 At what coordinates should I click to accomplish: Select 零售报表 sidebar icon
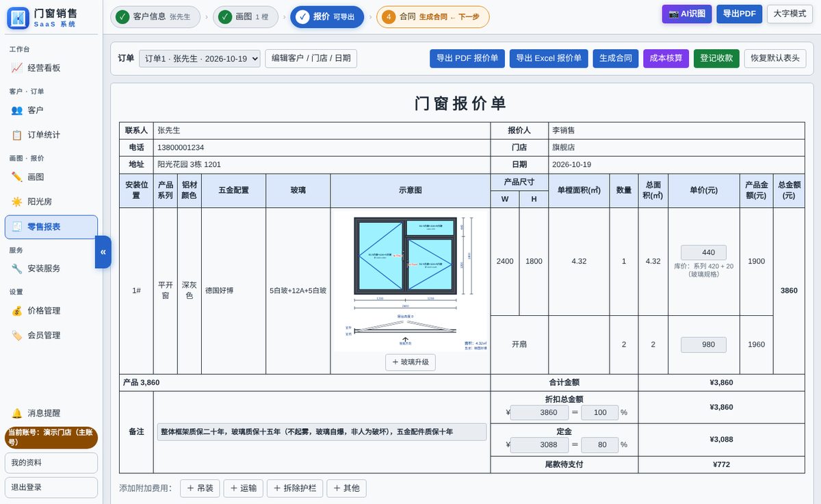(17, 227)
